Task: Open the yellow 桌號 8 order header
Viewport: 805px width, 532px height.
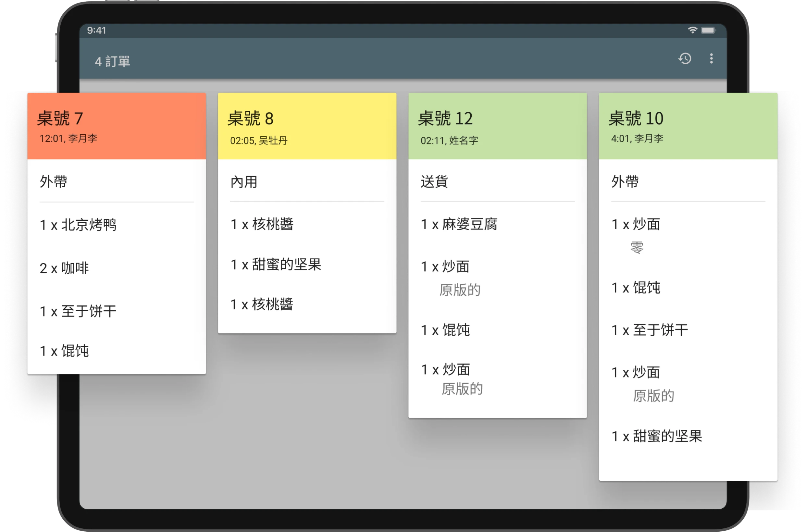Action: 307,126
